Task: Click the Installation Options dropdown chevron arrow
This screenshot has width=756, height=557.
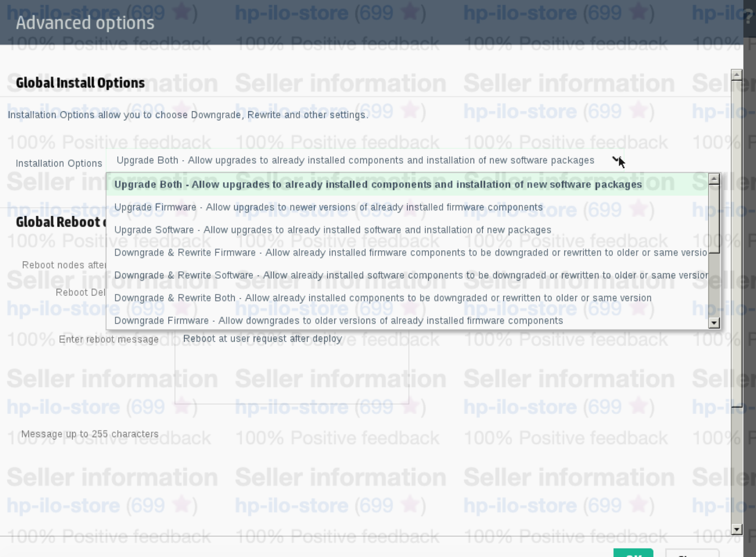Action: click(x=616, y=160)
